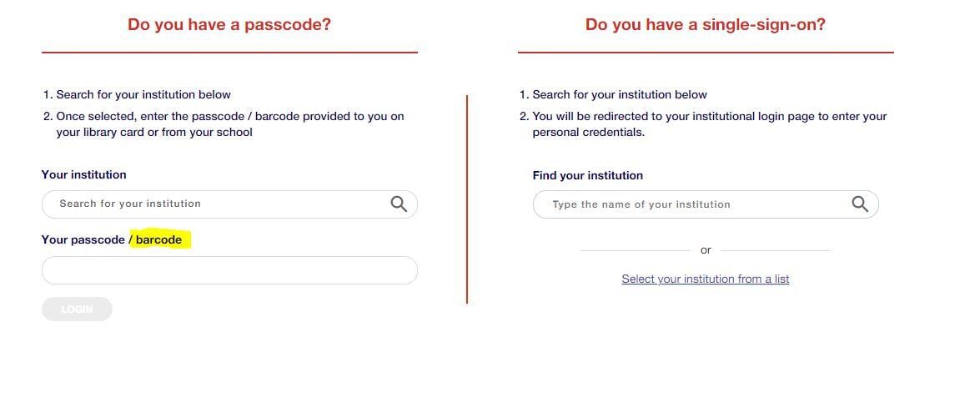
Task: Click the red vertical divider between sections
Action: (x=467, y=199)
